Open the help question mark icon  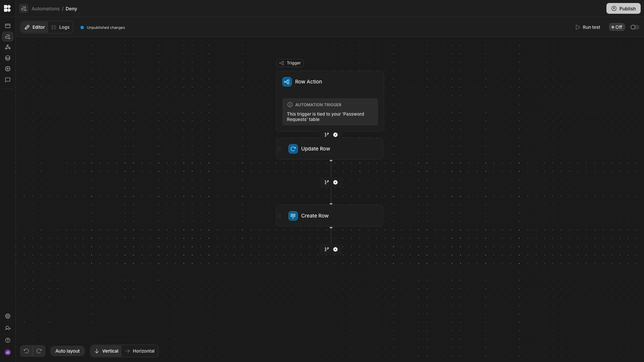[x=8, y=340]
